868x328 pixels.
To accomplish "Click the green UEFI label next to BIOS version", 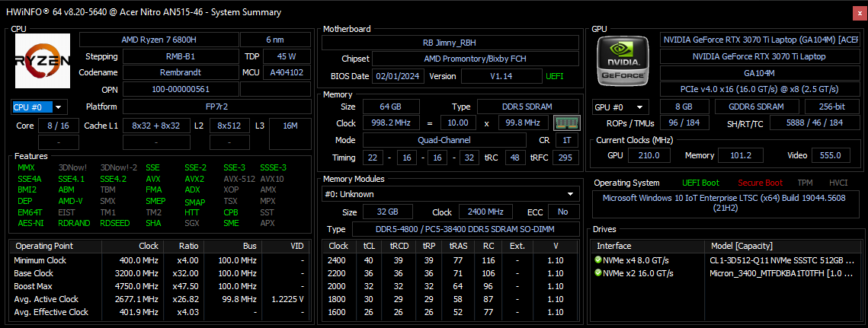I will 555,76.
